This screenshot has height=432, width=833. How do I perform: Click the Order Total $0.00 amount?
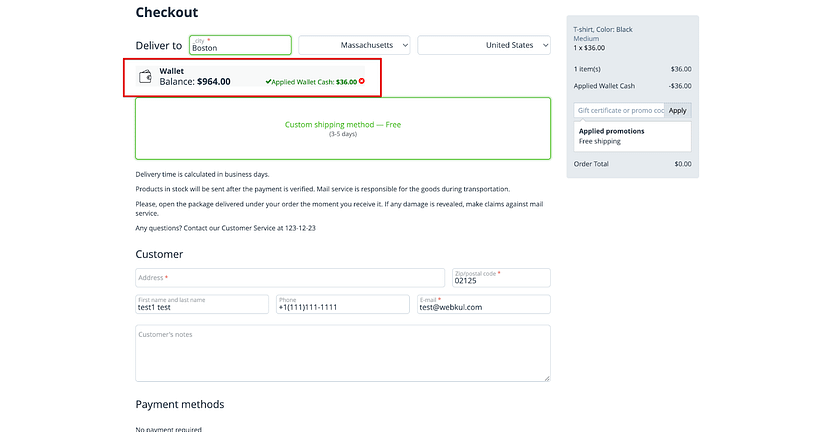[x=682, y=164]
